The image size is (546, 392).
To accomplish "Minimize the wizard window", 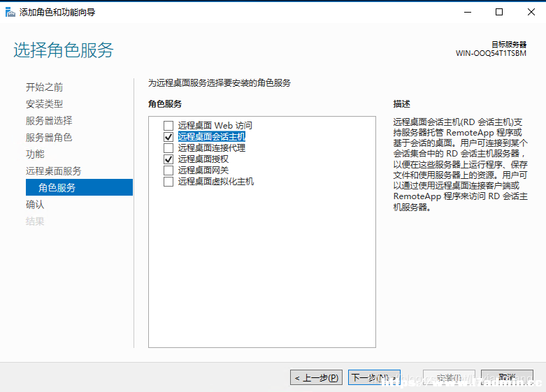I will coord(468,12).
